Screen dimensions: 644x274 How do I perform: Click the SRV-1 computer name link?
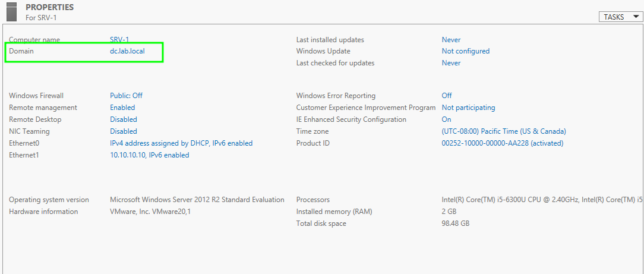pyautogui.click(x=119, y=40)
